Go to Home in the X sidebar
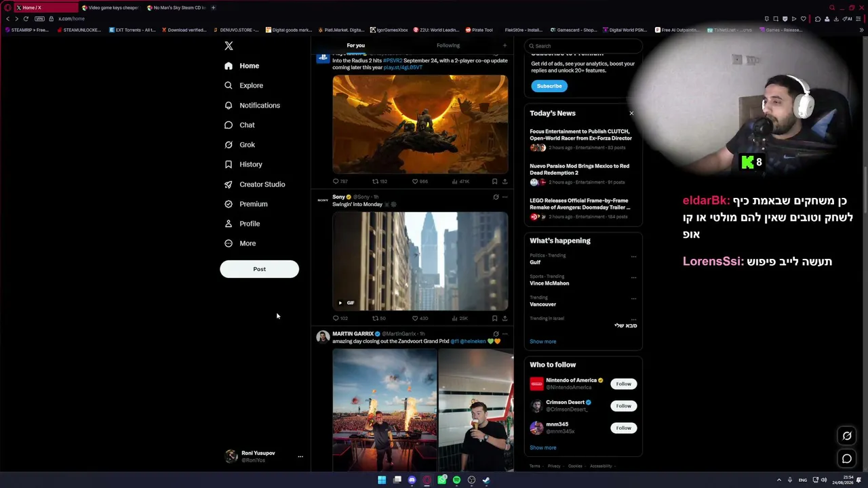This screenshot has height=488, width=868. click(x=241, y=66)
